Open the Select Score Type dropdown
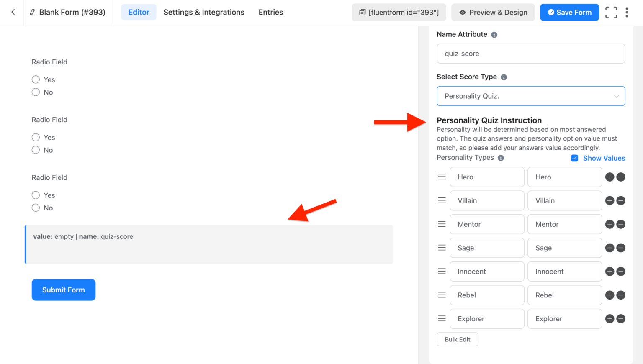 (x=530, y=96)
